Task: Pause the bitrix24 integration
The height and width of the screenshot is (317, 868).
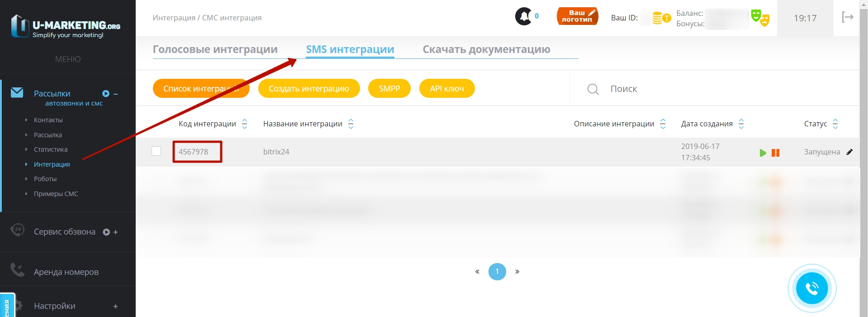Action: point(775,153)
